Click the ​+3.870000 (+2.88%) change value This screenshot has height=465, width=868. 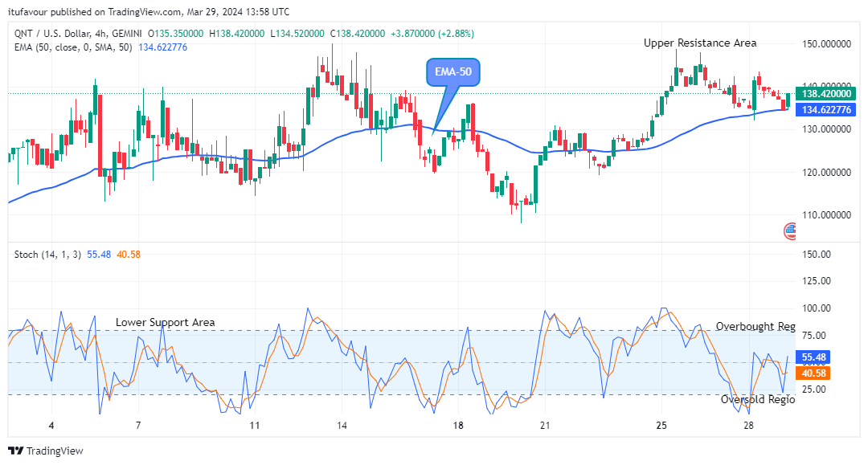click(432, 34)
